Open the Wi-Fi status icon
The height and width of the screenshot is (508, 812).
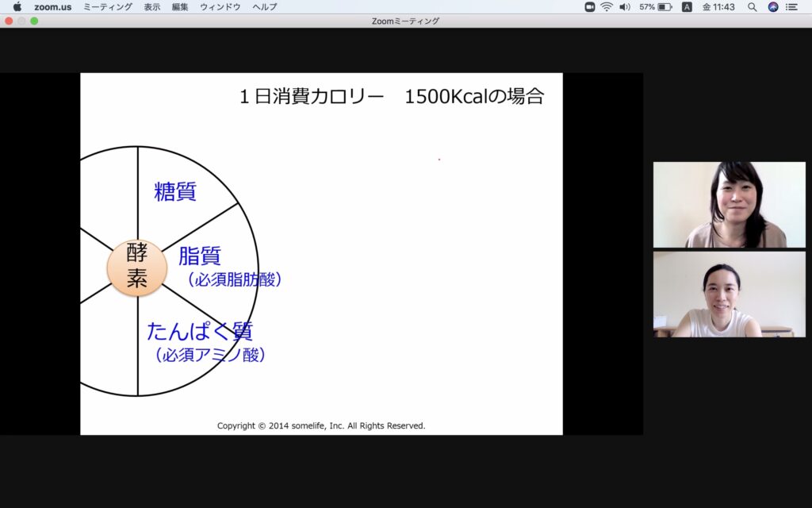(607, 6)
